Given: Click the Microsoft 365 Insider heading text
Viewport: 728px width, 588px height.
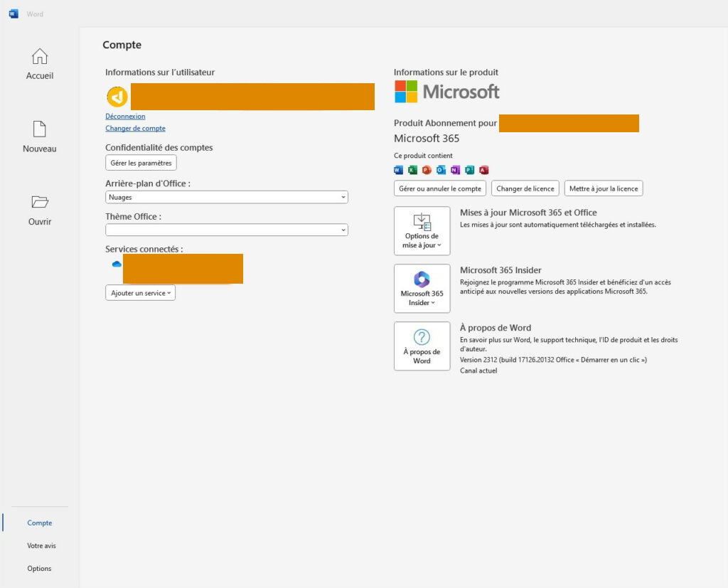Looking at the screenshot, I should coord(500,270).
